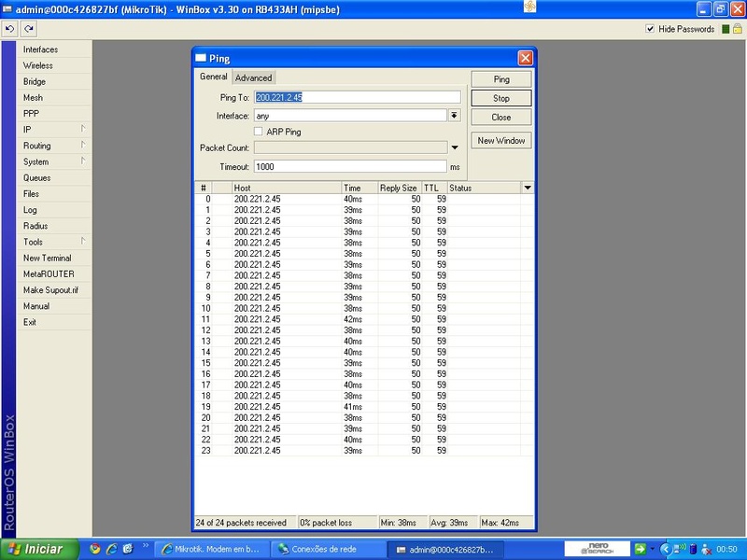Sort results by the Host column header
Viewport: 747px width, 560px height.
pyautogui.click(x=287, y=189)
